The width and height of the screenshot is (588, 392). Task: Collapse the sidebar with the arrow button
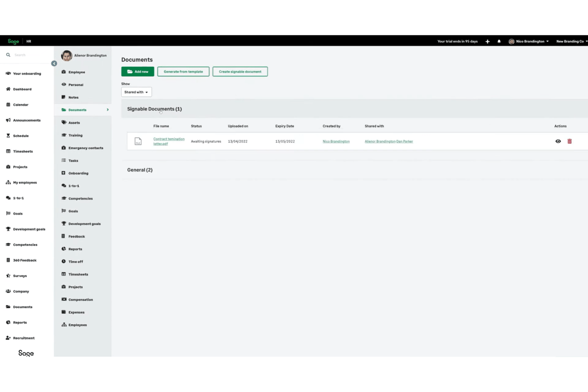[54, 64]
